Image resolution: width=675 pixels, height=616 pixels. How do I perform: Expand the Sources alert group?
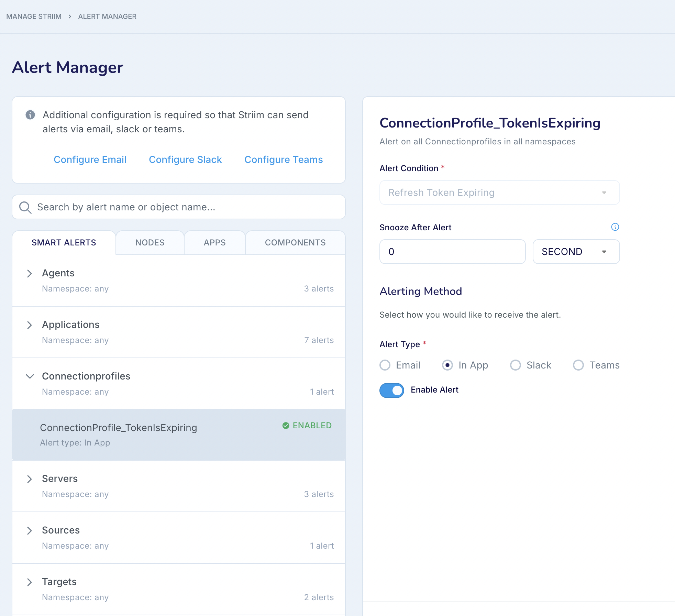point(30,531)
